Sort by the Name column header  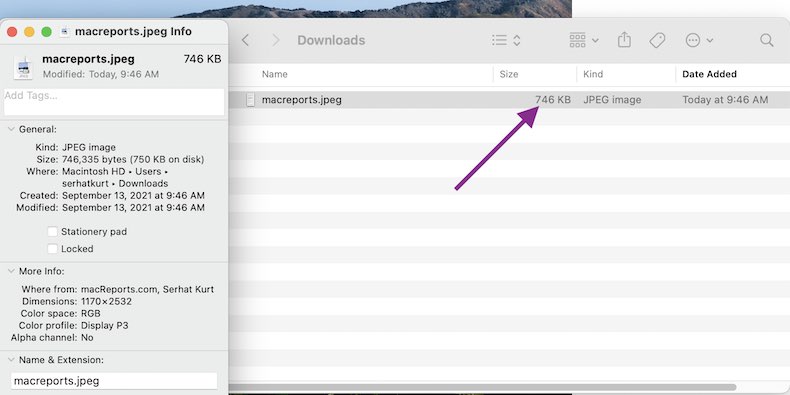[275, 74]
